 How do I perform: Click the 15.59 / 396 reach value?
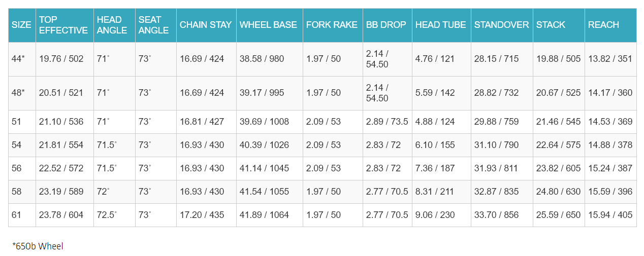click(x=609, y=192)
